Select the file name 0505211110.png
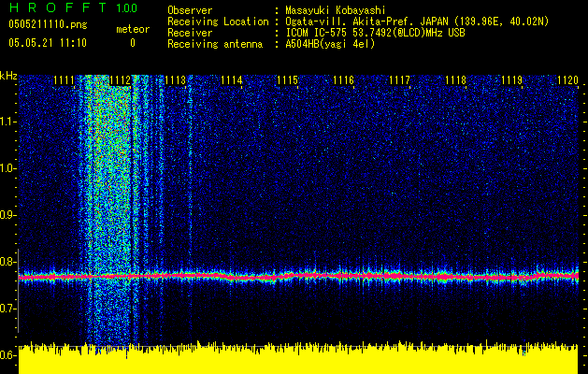This screenshot has width=588, height=374. tap(48, 24)
